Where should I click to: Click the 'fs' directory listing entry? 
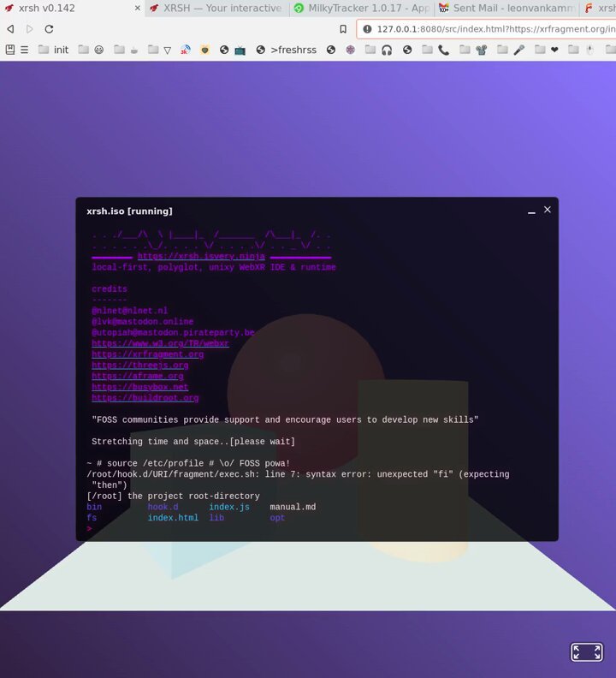pyautogui.click(x=92, y=518)
